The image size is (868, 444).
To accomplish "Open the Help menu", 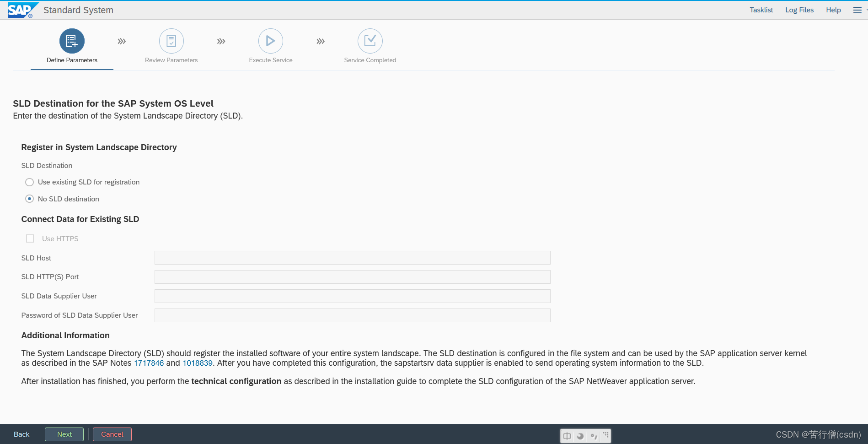I will (x=833, y=10).
